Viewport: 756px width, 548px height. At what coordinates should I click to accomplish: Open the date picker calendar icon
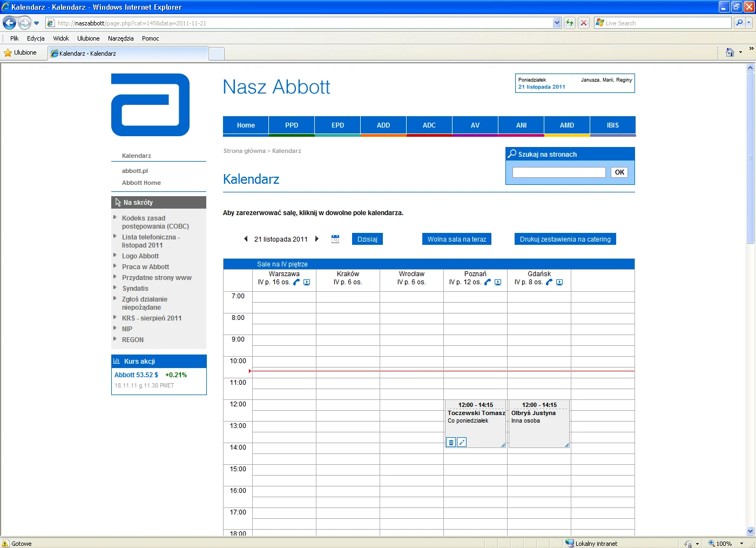click(x=335, y=239)
